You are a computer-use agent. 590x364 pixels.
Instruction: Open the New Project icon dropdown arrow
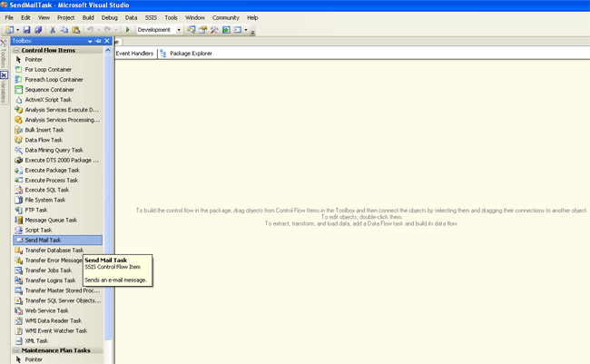tap(17, 30)
